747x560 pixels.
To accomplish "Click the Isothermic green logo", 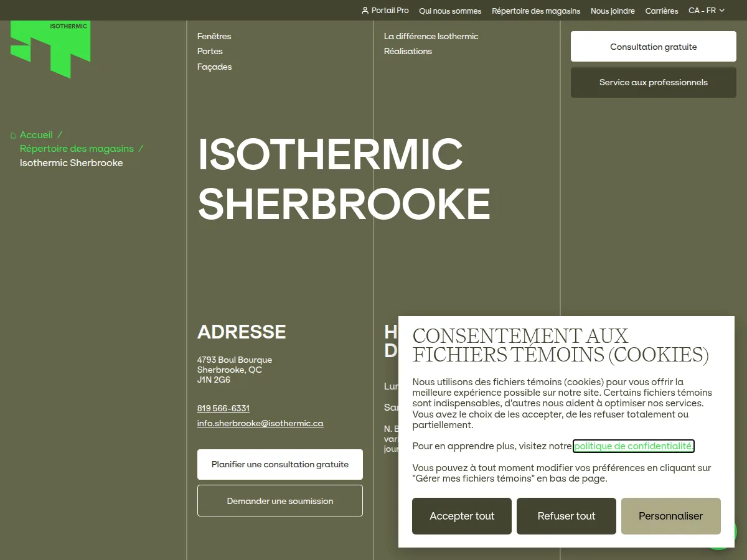I will pos(50,49).
